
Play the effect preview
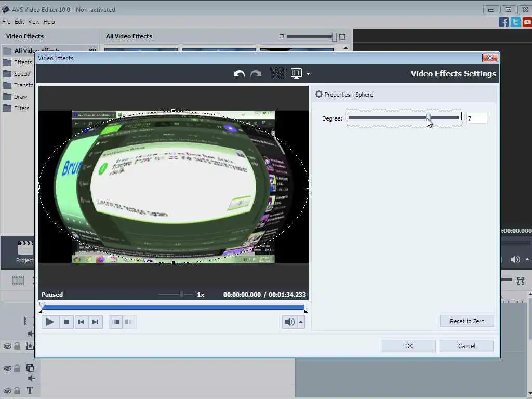[50, 322]
